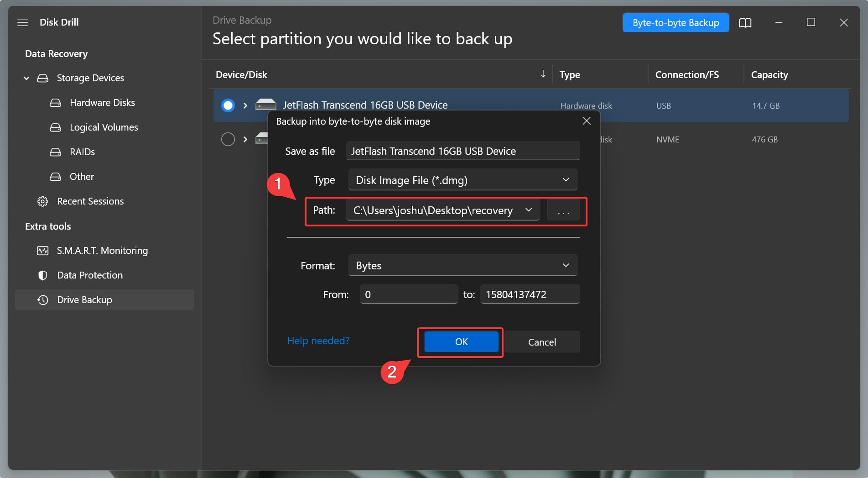Click the Hardware Disks drive icon
This screenshot has width=868, height=478.
pos(55,103)
